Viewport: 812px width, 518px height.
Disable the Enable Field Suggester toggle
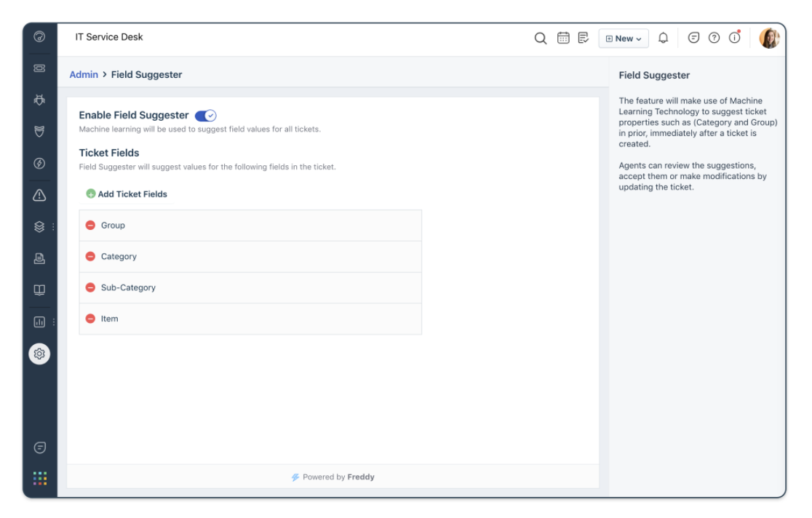206,116
